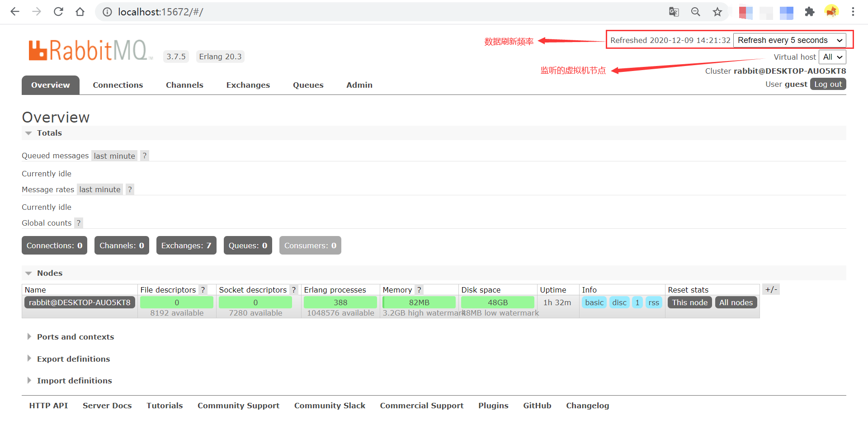The height and width of the screenshot is (444, 868).
Task: Reload the current browser page
Action: point(58,12)
